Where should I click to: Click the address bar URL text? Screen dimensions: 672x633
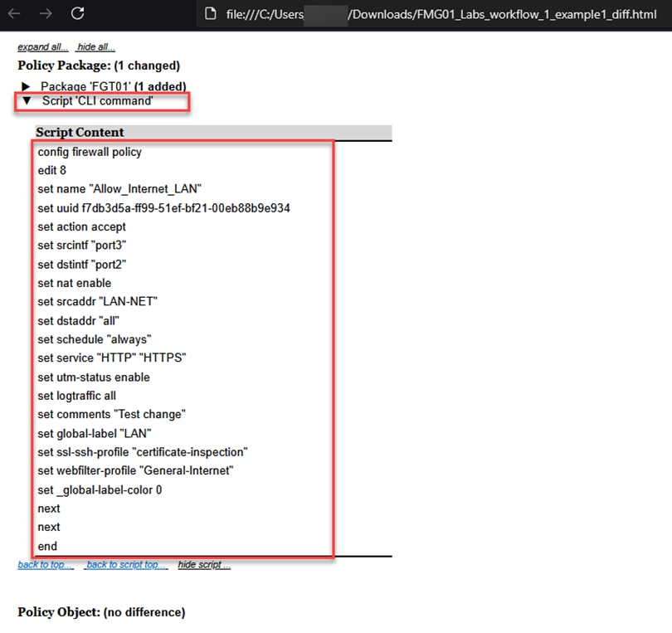pyautogui.click(x=441, y=14)
